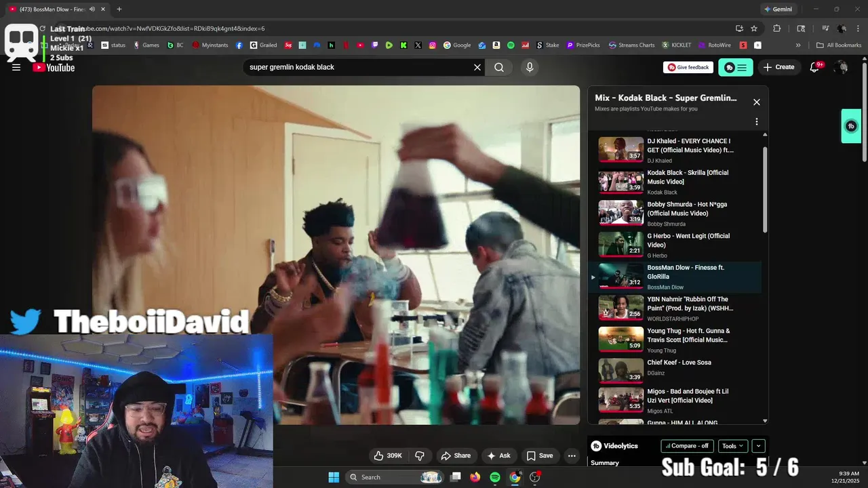
Task: Open playlist three-dot options menu
Action: click(x=757, y=122)
